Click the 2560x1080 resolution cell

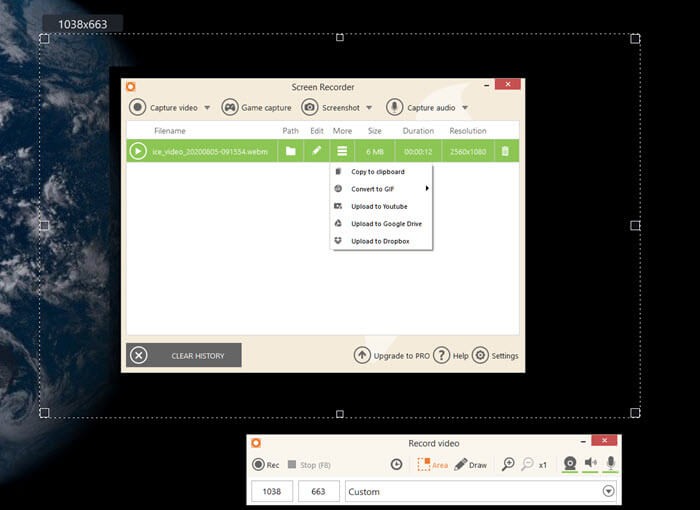pyautogui.click(x=468, y=151)
